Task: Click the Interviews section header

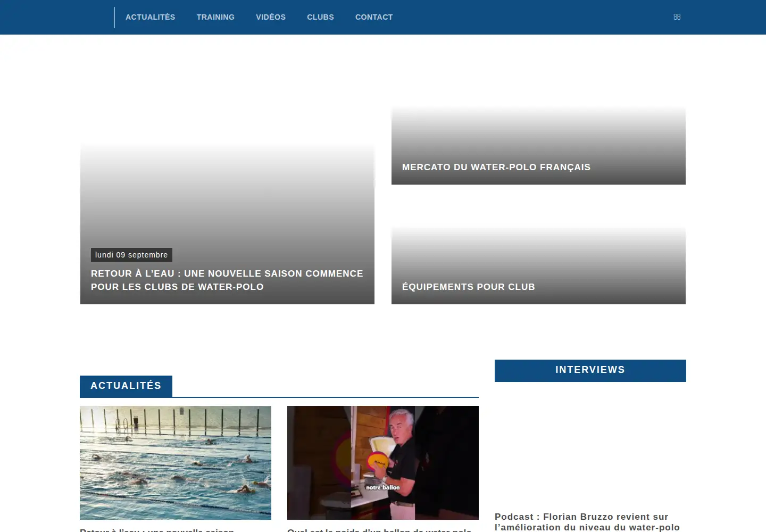Action: pyautogui.click(x=590, y=370)
